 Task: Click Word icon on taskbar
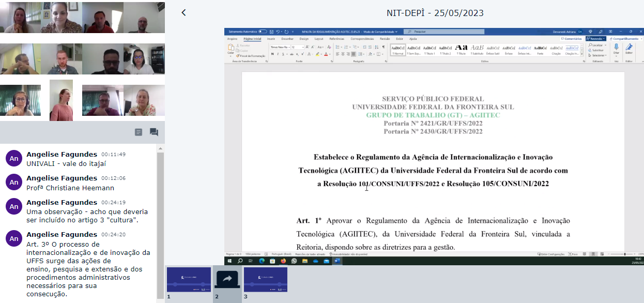(337, 261)
